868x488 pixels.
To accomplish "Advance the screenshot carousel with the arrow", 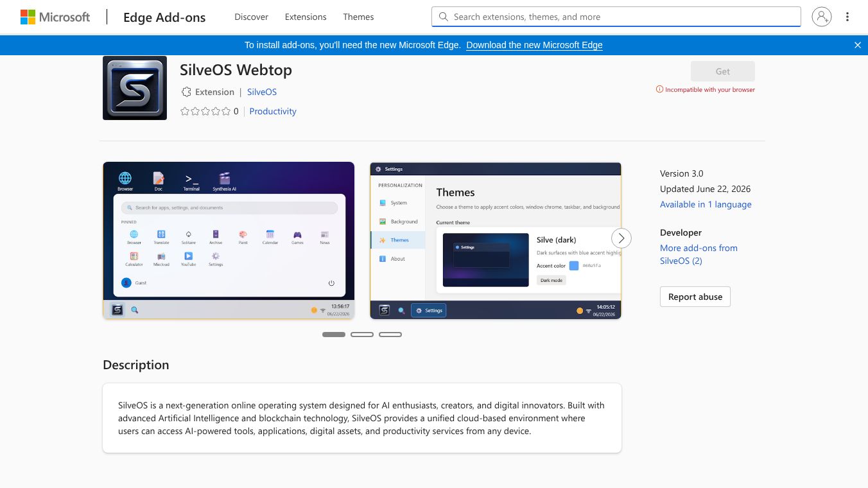I will (x=621, y=238).
